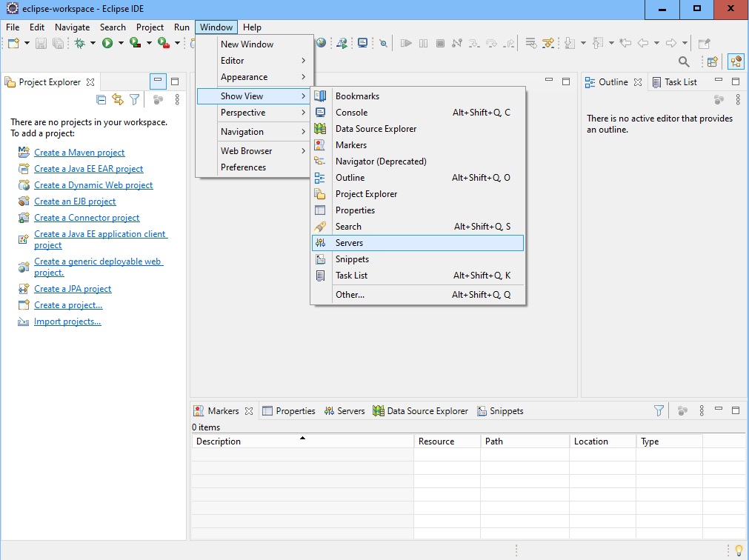Click Create a Dynamic Web project link

coord(93,184)
